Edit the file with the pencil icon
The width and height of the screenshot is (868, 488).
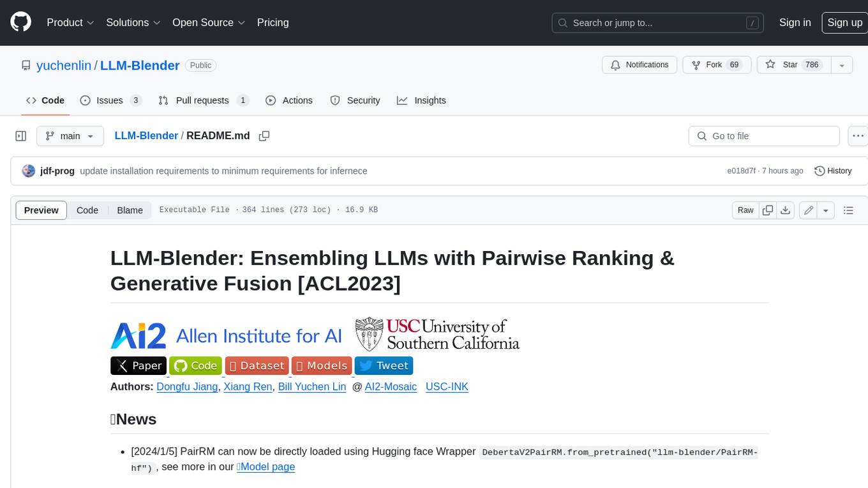pos(809,210)
